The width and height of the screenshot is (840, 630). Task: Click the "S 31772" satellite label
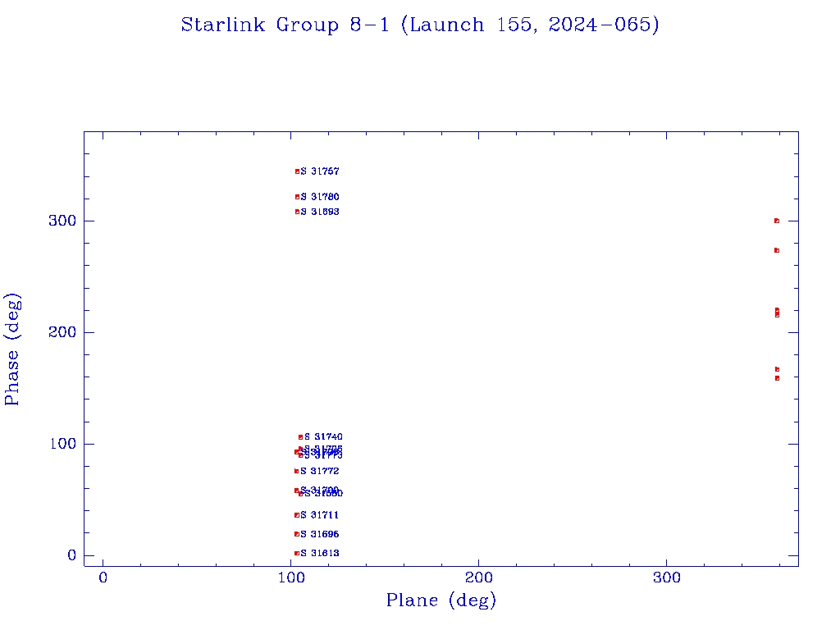tap(320, 471)
